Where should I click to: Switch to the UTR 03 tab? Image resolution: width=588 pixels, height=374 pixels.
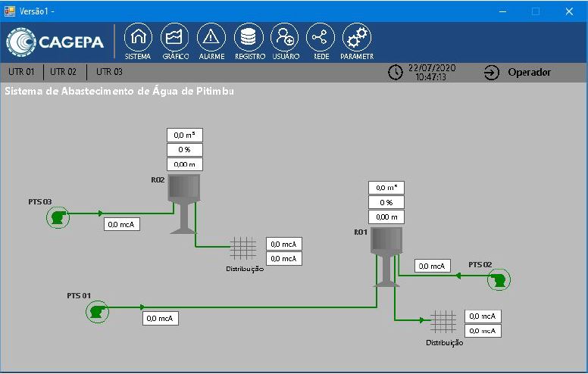tap(109, 73)
